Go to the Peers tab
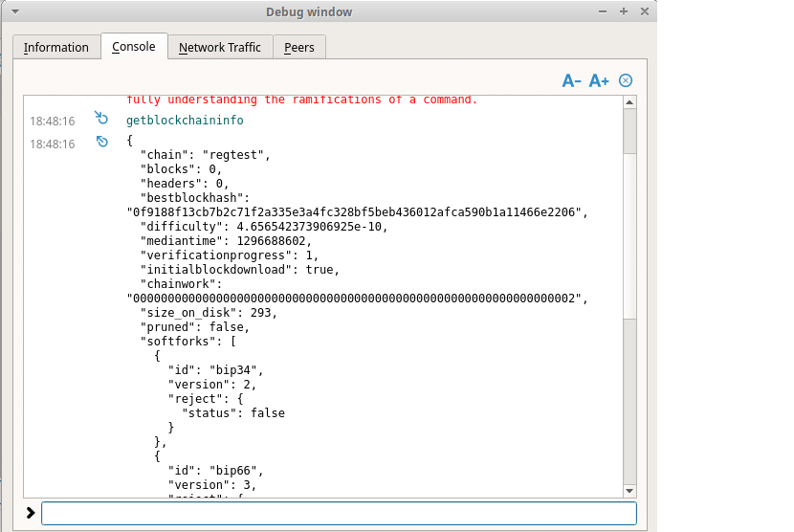 [299, 47]
